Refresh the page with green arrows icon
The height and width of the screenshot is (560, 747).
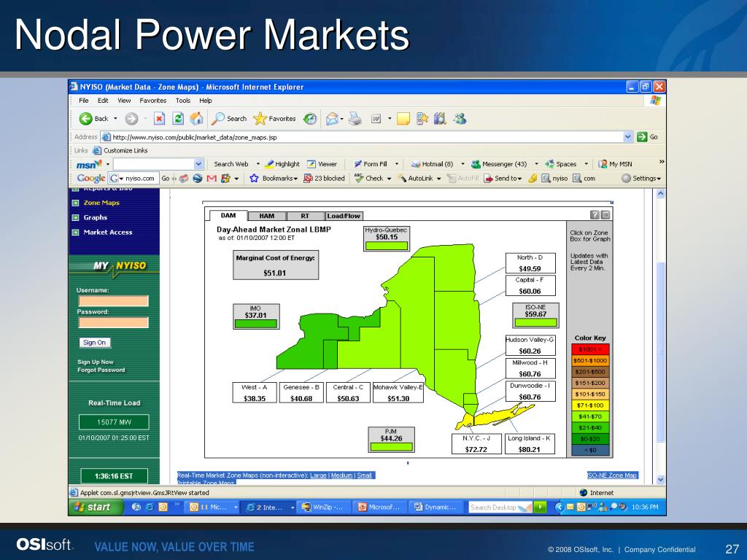click(178, 119)
